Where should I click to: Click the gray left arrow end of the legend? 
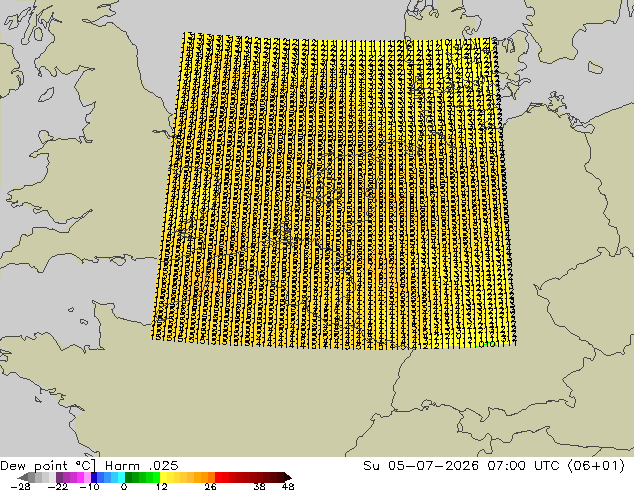(x=23, y=477)
